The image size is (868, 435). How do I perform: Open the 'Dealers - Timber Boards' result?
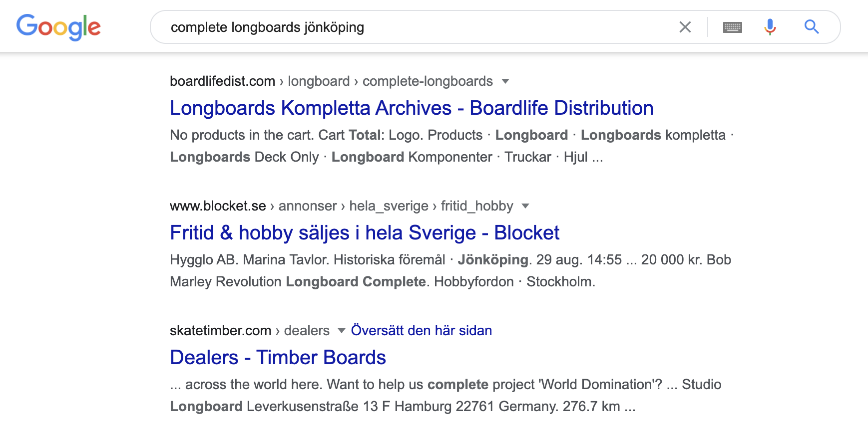click(278, 358)
